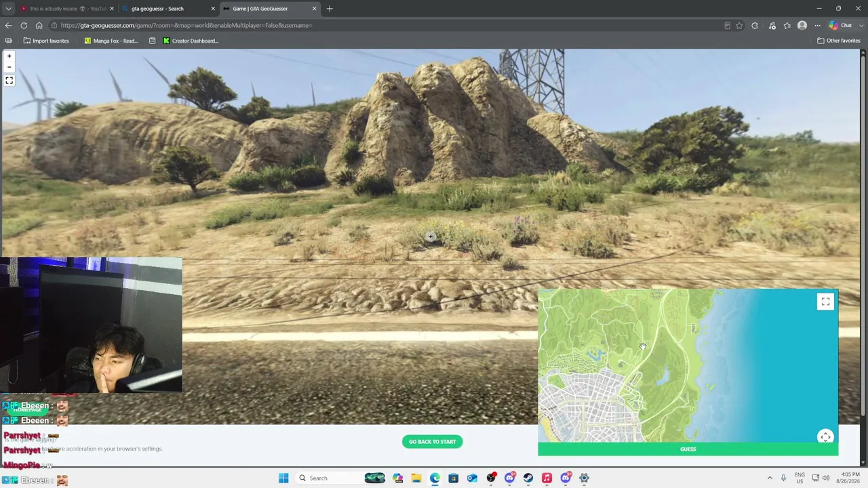Go to the browser home page
The height and width of the screenshot is (488, 868).
(39, 26)
